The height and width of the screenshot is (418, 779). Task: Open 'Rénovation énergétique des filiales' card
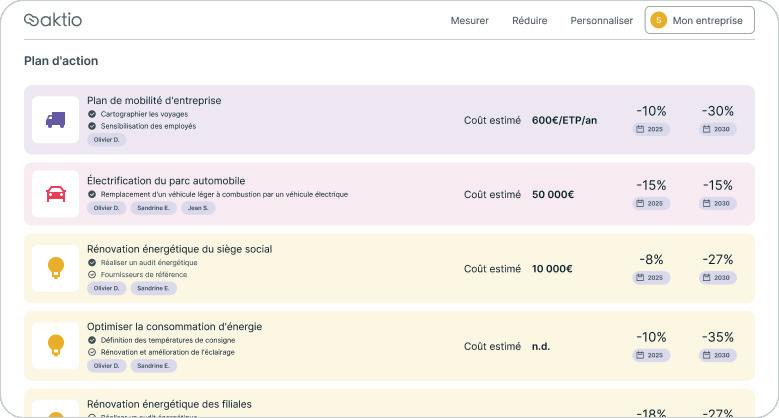pyautogui.click(x=169, y=404)
